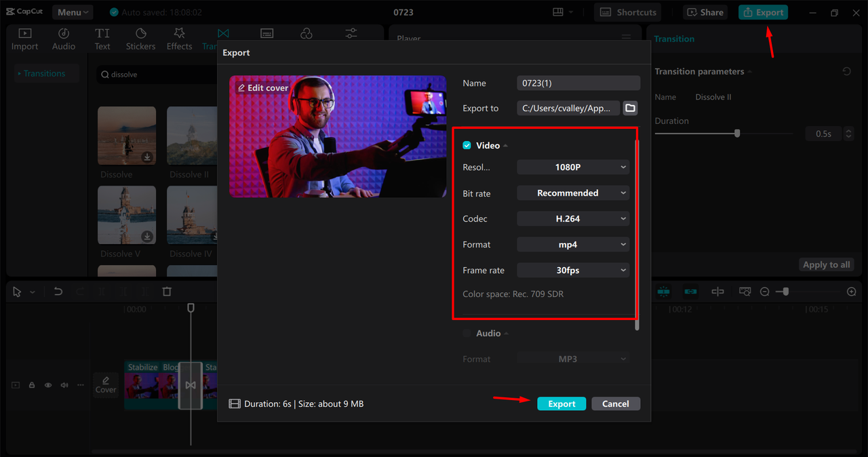Reset transition parameters with the reset icon
This screenshot has height=457, width=868.
point(846,71)
